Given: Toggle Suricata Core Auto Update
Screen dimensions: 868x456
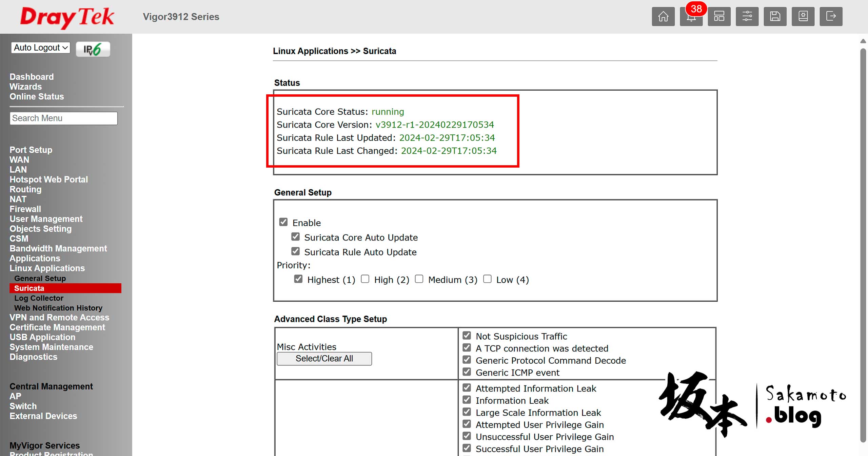Looking at the screenshot, I should (295, 236).
